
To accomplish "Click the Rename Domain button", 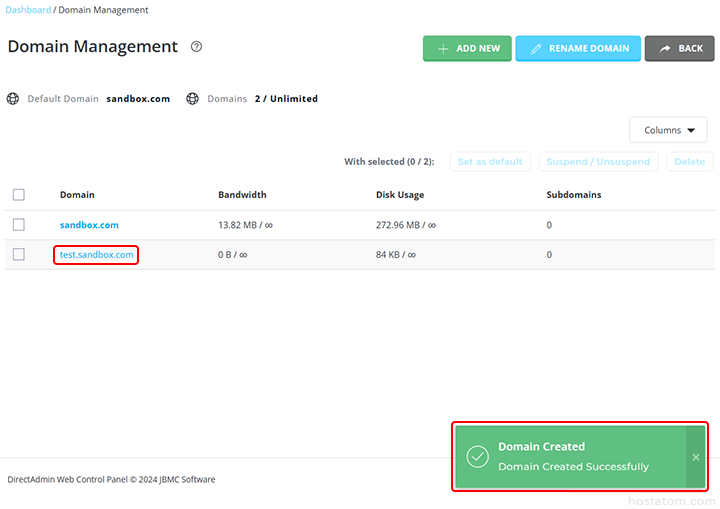I will pyautogui.click(x=578, y=48).
